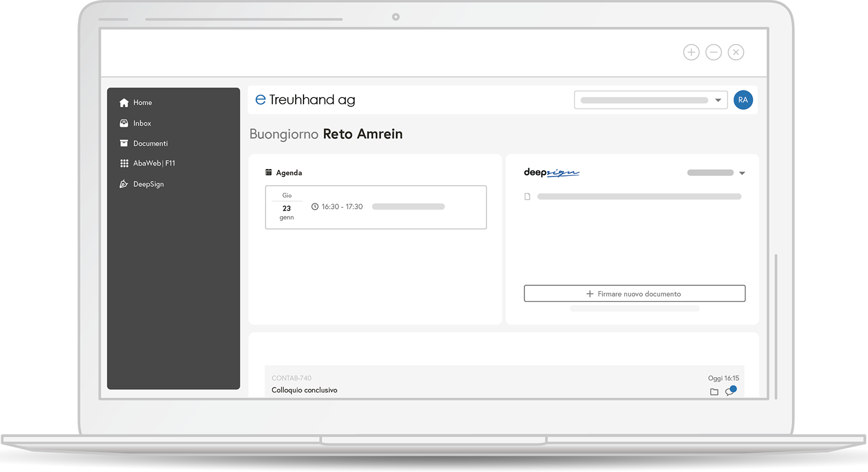
Task: Click the AbaWeb grid icon
Action: 124,163
